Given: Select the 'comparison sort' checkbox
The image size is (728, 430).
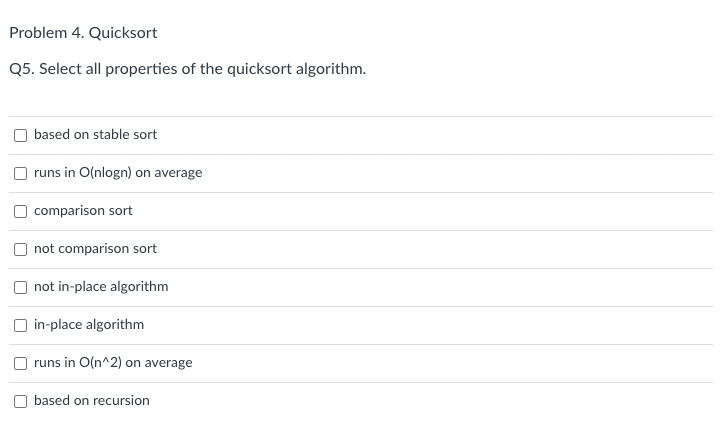Looking at the screenshot, I should pyautogui.click(x=20, y=211).
